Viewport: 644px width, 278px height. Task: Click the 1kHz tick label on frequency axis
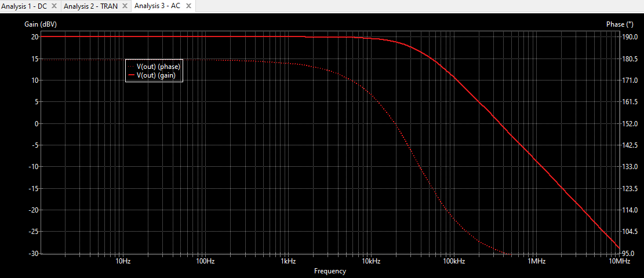point(288,261)
